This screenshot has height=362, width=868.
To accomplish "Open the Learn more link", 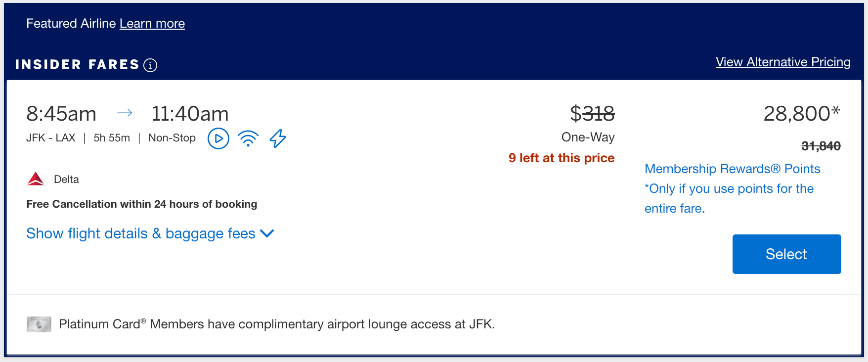I will pos(152,23).
